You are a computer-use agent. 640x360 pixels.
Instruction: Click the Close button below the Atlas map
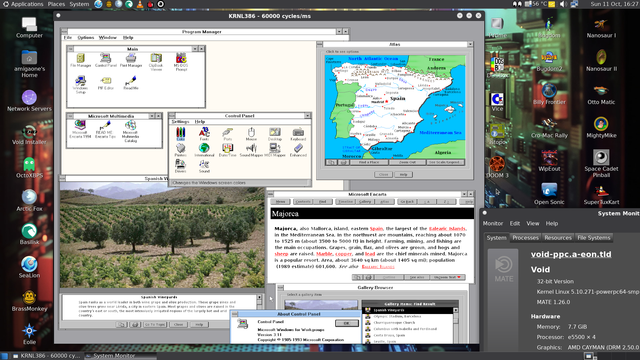(x=383, y=175)
